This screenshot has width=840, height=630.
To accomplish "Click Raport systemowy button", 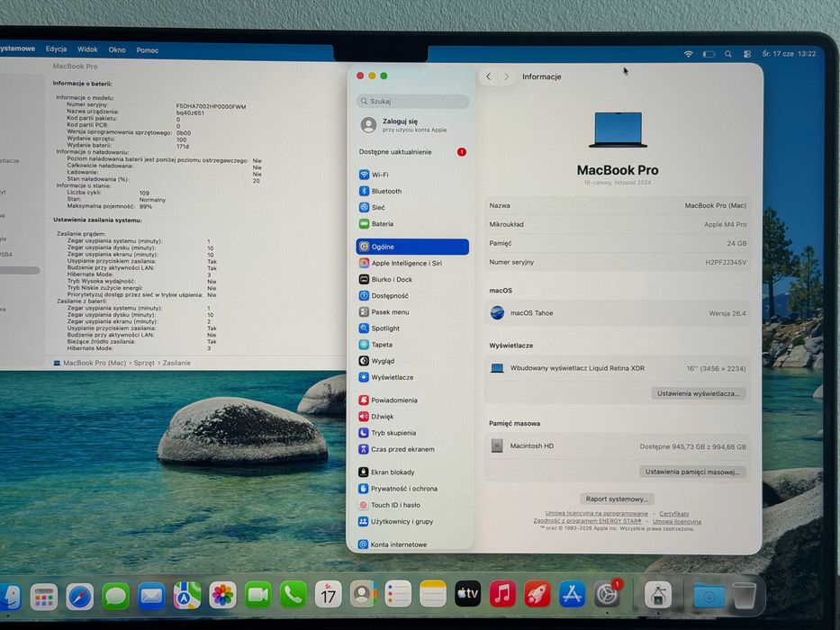I will point(617,499).
